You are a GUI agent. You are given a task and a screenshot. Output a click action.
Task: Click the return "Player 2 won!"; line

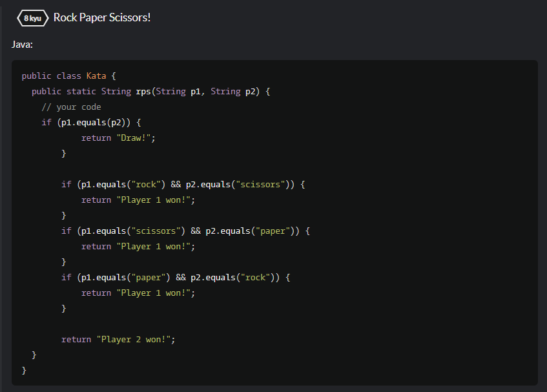[x=118, y=339]
